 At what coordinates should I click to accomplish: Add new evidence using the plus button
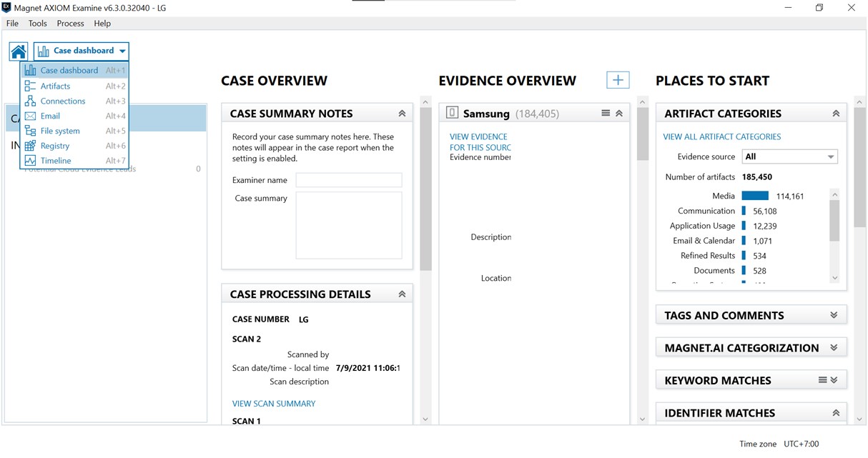point(617,79)
